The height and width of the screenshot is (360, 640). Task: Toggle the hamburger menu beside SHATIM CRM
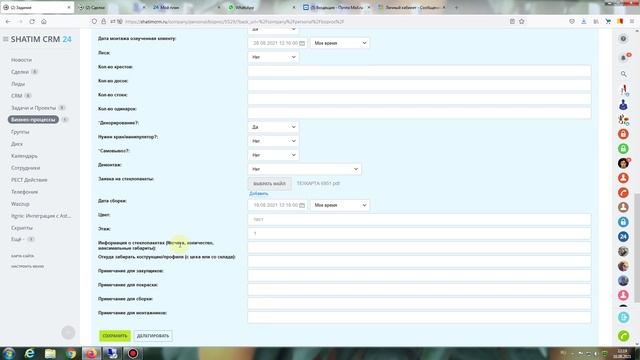(x=5, y=39)
